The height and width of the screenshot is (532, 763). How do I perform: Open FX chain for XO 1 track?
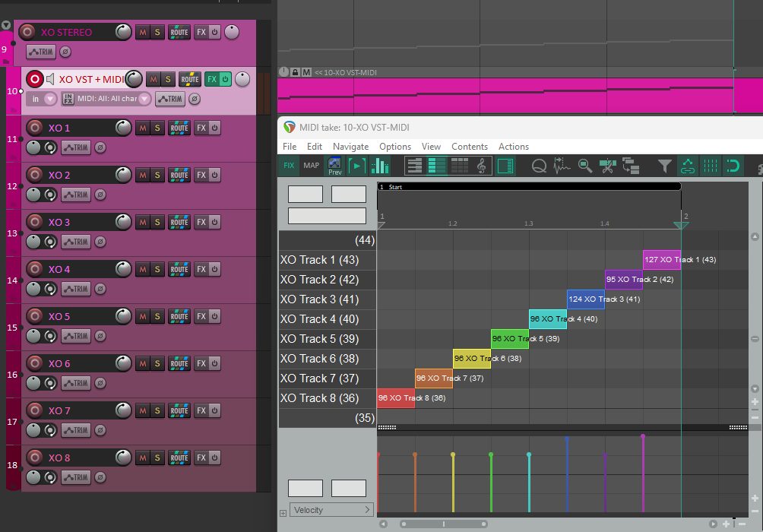(201, 128)
